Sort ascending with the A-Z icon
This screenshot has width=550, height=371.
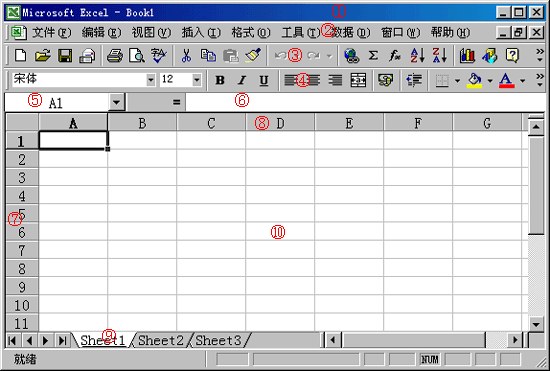pyautogui.click(x=417, y=55)
